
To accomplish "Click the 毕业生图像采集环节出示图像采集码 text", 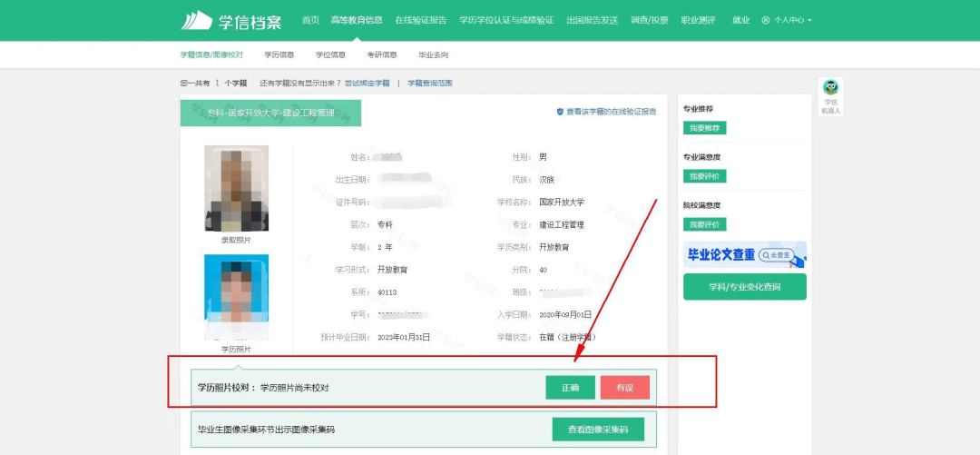I will pyautogui.click(x=266, y=430).
